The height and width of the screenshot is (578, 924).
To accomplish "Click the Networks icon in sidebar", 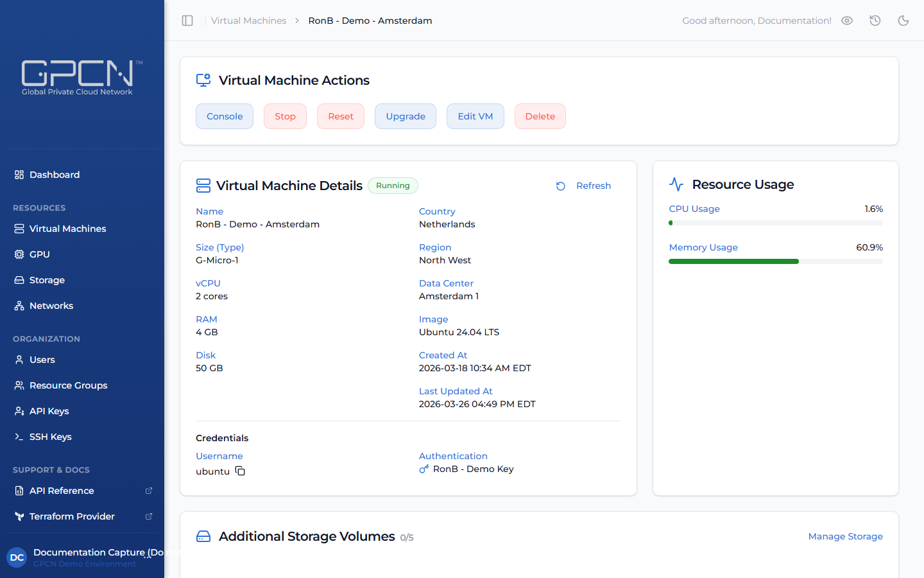I will click(x=19, y=306).
